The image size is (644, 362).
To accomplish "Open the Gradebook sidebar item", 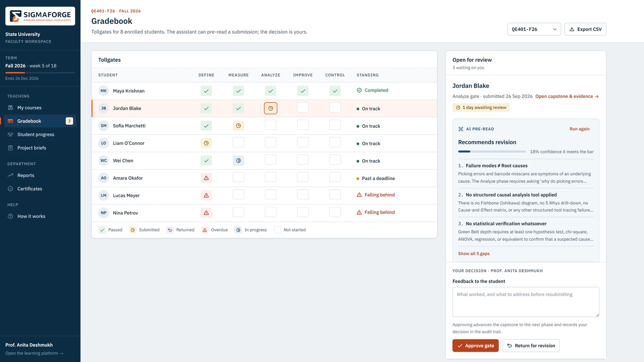I will (x=40, y=121).
